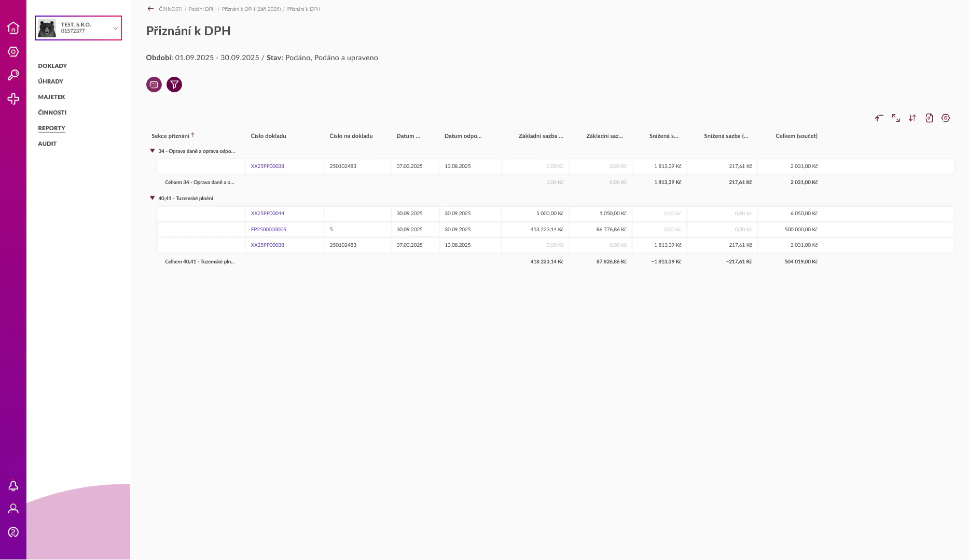Select REPORTY in the side menu

(x=51, y=128)
